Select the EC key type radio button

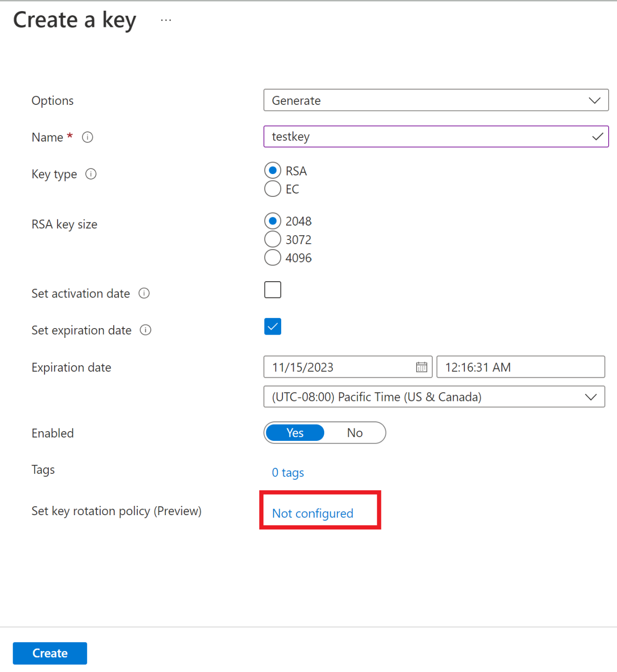[273, 189]
